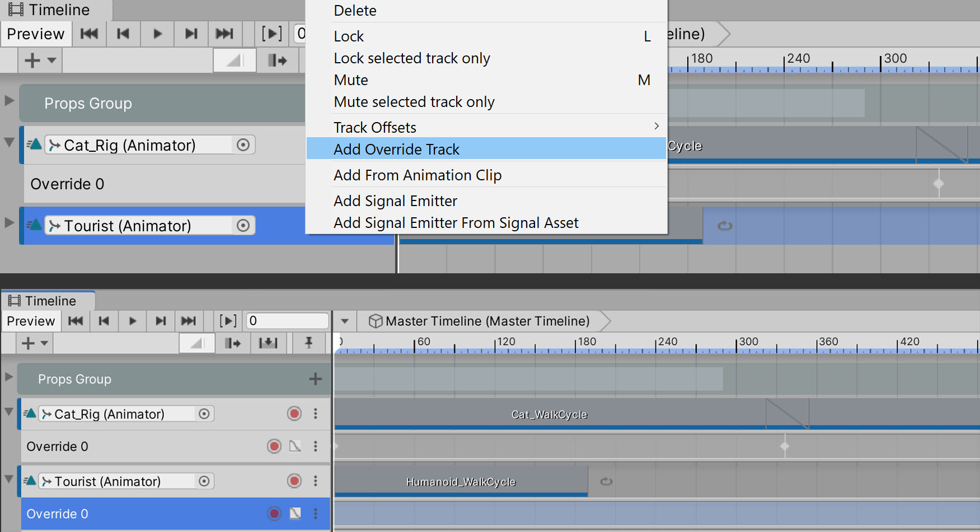
Task: Open more options for Cat_Rig's Override 0
Action: point(316,446)
